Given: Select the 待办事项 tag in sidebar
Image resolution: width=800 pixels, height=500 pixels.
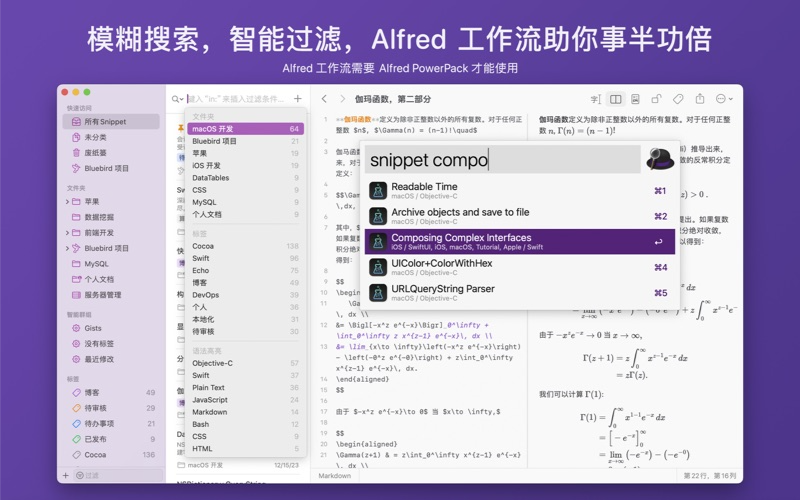Looking at the screenshot, I should pyautogui.click(x=111, y=423).
